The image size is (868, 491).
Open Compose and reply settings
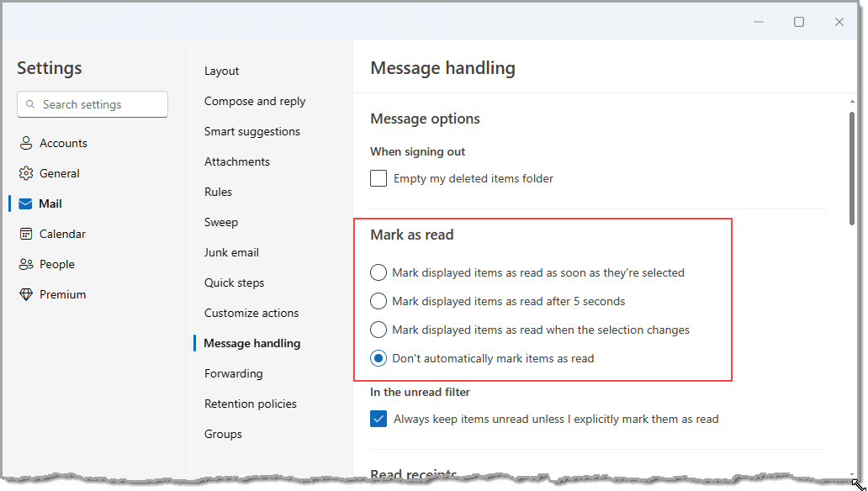pyautogui.click(x=254, y=101)
